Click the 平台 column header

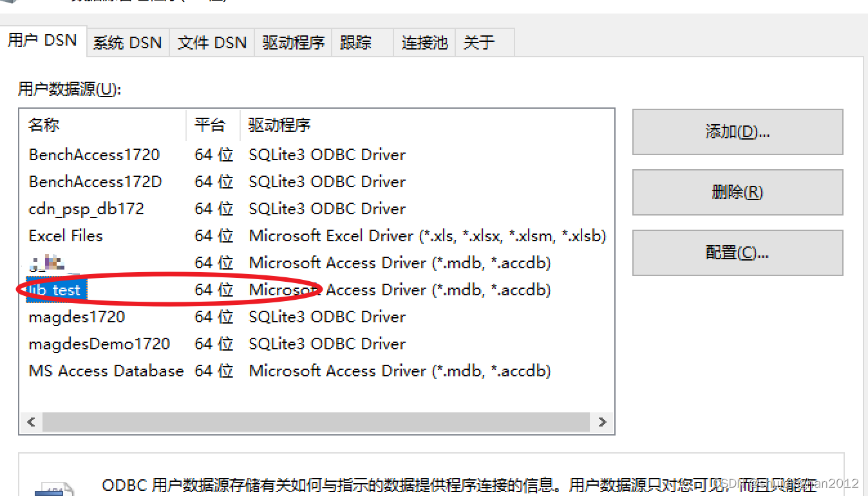[x=210, y=125]
